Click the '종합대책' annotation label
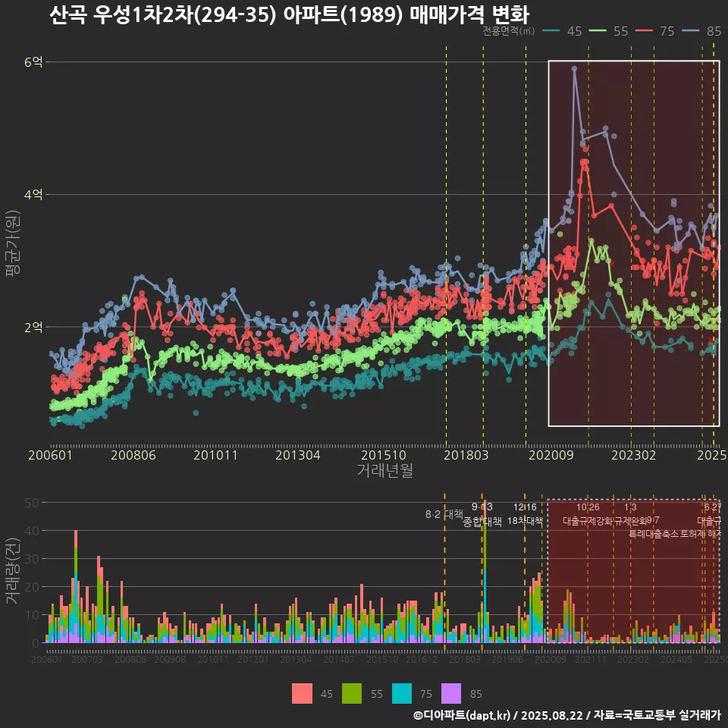This screenshot has width=728, height=728. [x=482, y=522]
